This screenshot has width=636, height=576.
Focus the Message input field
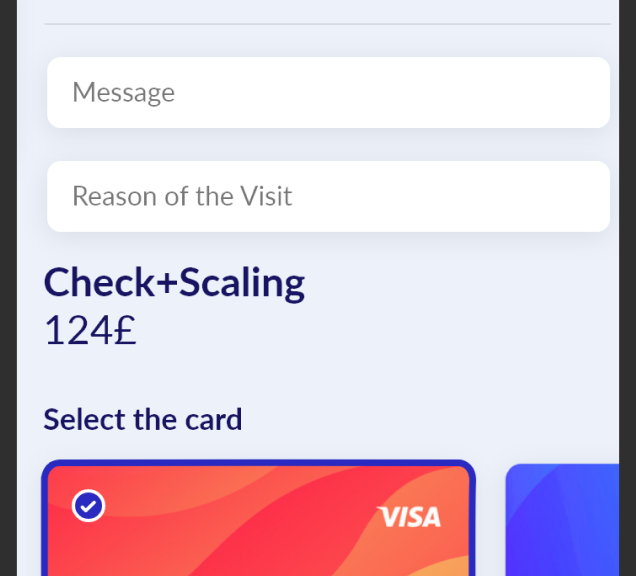[x=329, y=92]
